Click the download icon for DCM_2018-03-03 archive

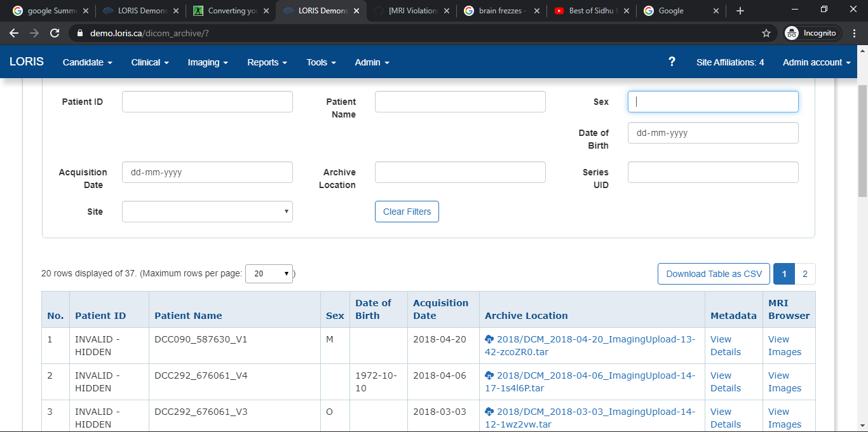(490, 412)
